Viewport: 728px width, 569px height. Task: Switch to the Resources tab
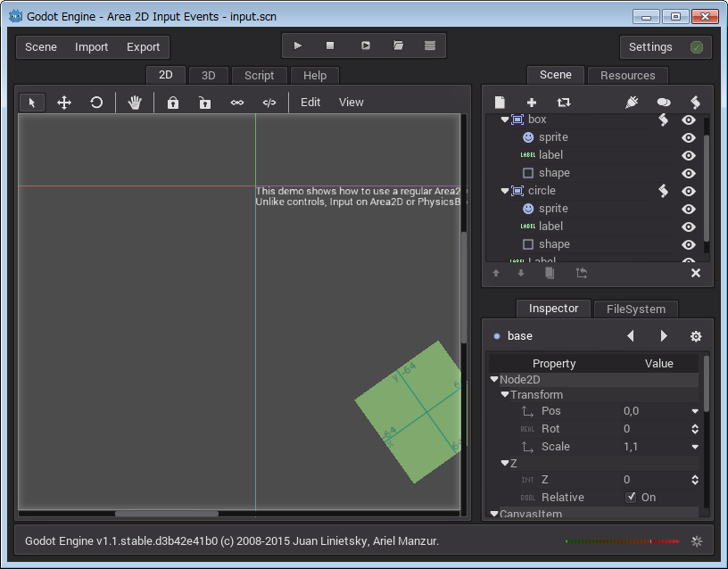(628, 76)
